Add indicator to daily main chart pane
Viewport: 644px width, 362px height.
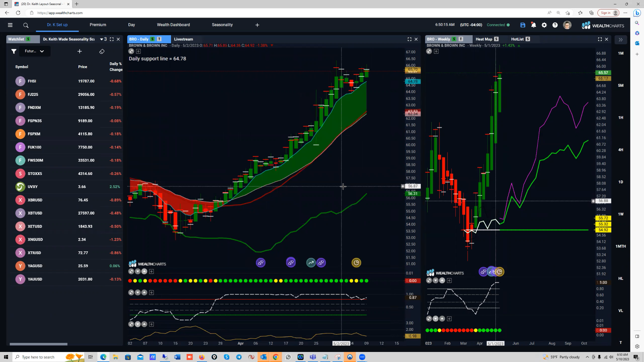(138, 51)
